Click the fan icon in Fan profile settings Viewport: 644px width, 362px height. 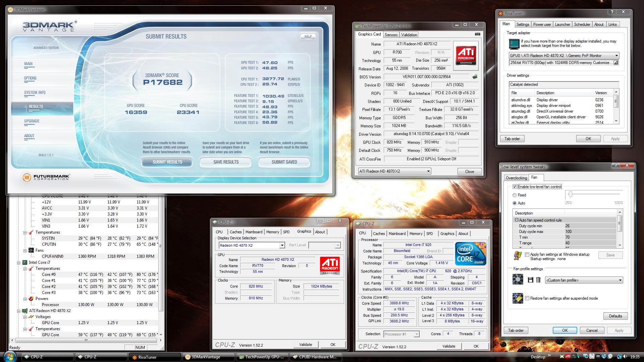(x=518, y=279)
